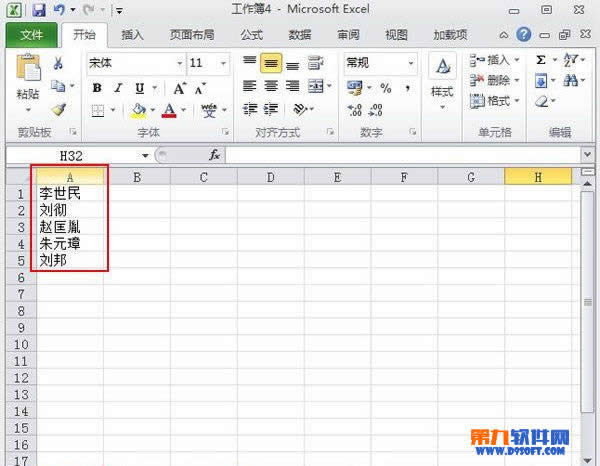Switch to the 页面布局 (Page Layout) tab
The height and width of the screenshot is (466, 600).
[192, 35]
